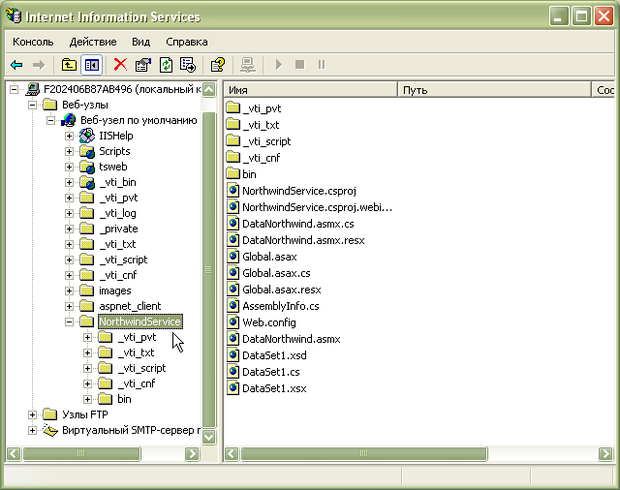Select _vti_script folder in the right list
The height and width of the screenshot is (490, 620).
click(x=267, y=141)
